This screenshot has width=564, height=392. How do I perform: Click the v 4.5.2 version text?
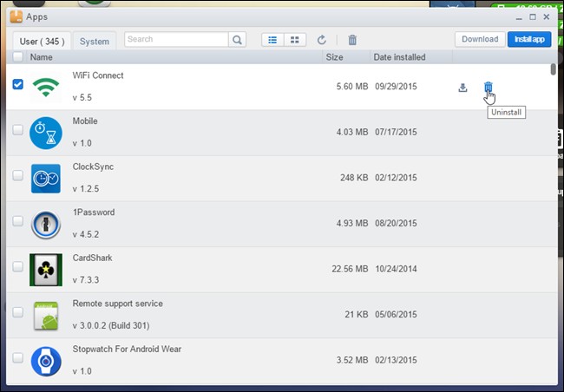[x=86, y=234]
